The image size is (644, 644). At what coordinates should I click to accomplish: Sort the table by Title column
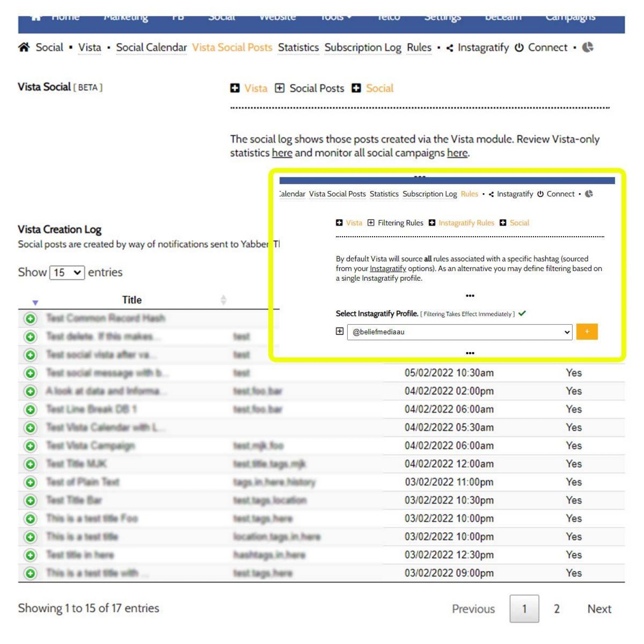pos(132,300)
